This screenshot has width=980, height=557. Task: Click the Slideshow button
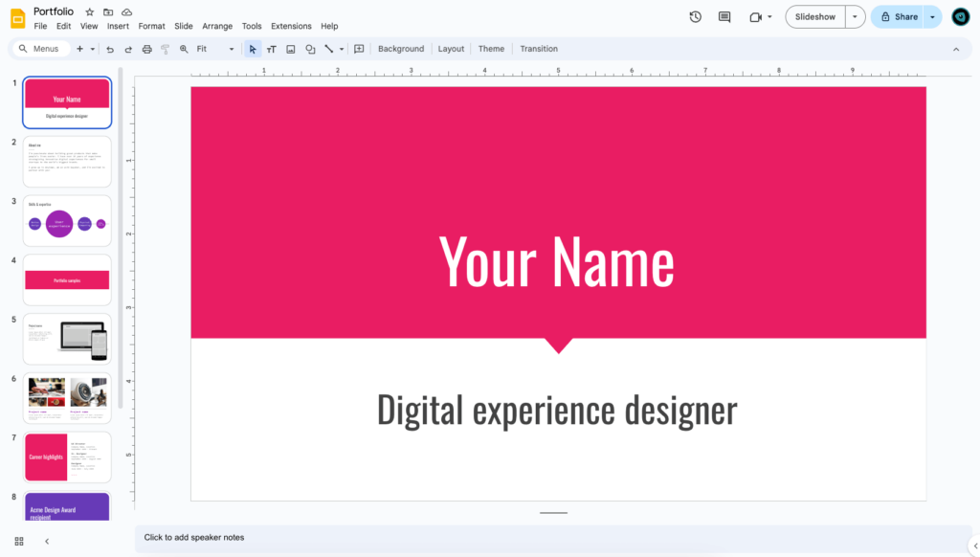(814, 16)
